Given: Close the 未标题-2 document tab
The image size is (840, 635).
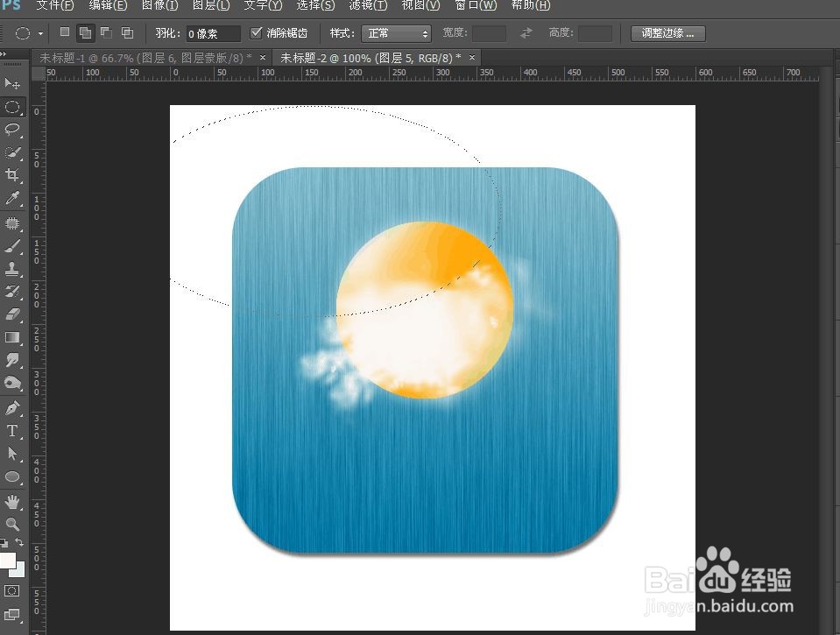Looking at the screenshot, I should pos(472,57).
